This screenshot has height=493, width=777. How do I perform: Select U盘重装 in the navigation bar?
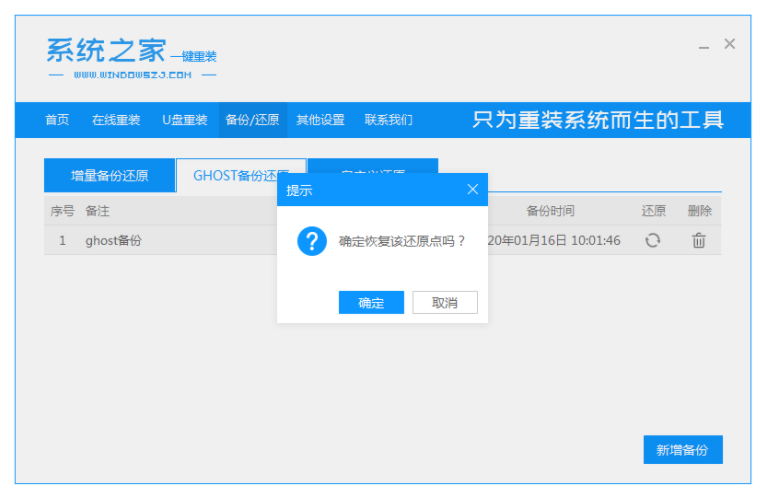pyautogui.click(x=185, y=120)
